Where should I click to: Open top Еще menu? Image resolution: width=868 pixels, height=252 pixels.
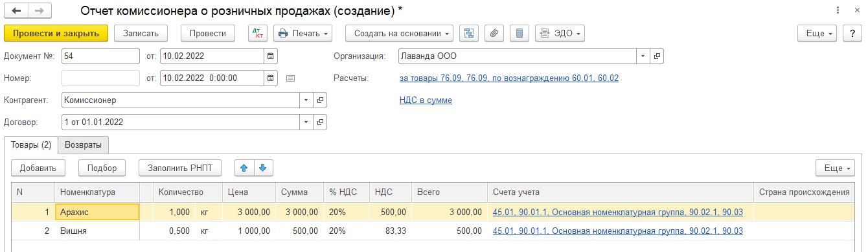(x=817, y=33)
